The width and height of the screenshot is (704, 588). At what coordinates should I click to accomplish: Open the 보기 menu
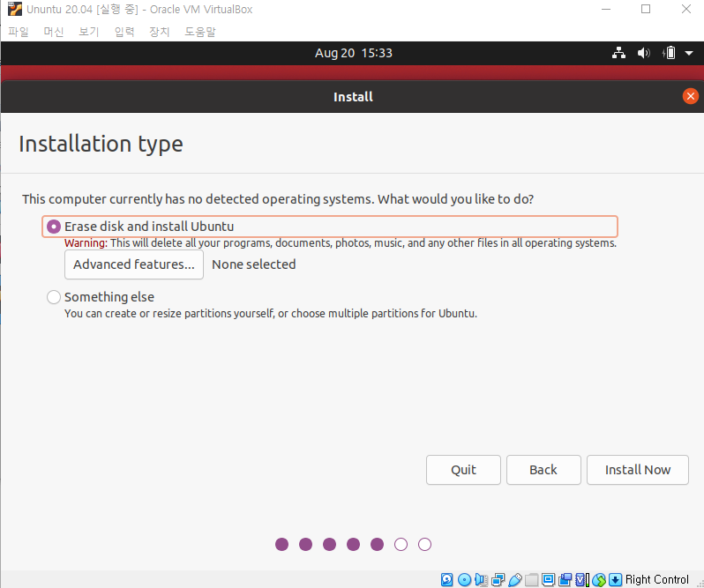(89, 32)
